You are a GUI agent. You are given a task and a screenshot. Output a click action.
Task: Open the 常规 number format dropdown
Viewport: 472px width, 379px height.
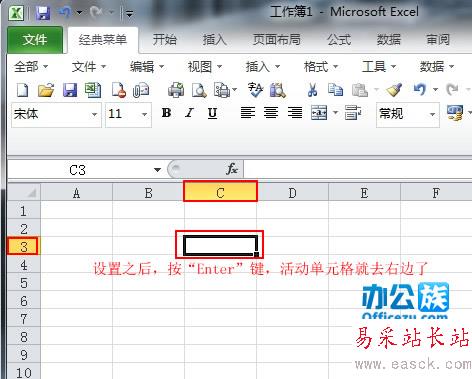tap(432, 114)
